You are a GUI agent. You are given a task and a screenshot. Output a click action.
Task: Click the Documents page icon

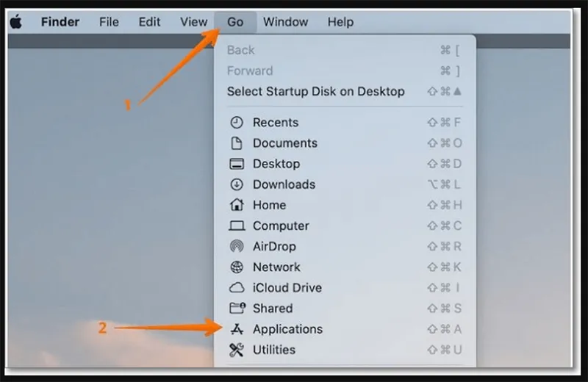click(x=237, y=143)
